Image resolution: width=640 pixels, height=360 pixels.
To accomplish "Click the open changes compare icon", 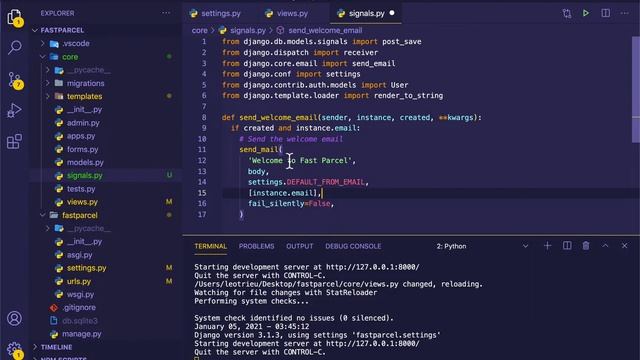I will click(567, 13).
